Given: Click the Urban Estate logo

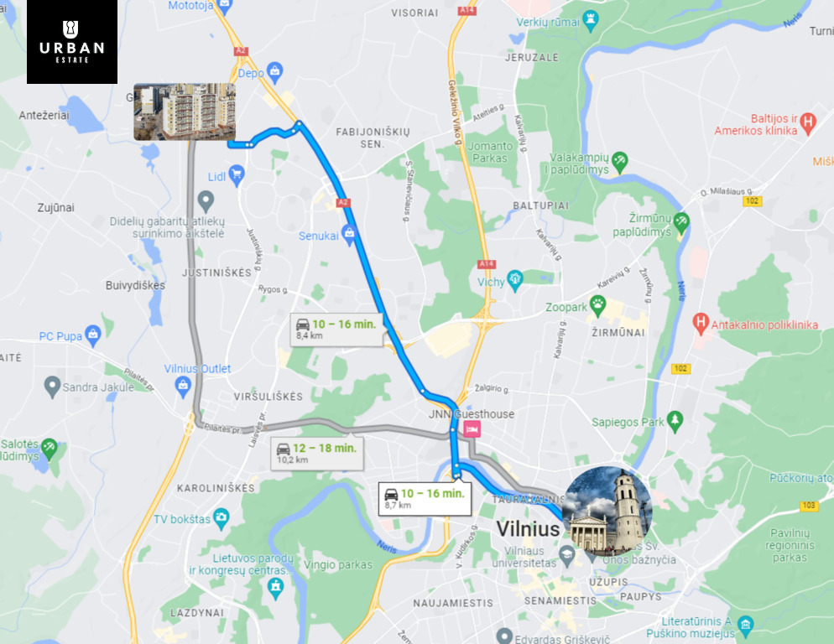Looking at the screenshot, I should click(72, 42).
